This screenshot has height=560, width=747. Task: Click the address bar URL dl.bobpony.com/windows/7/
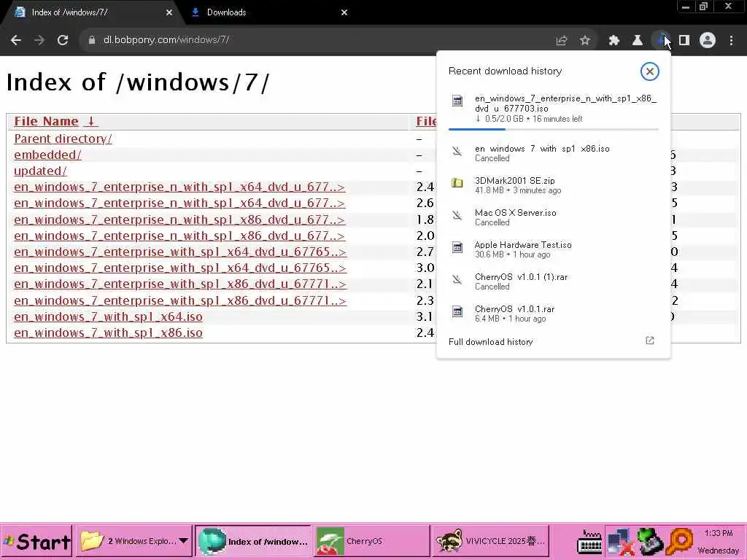(x=166, y=40)
